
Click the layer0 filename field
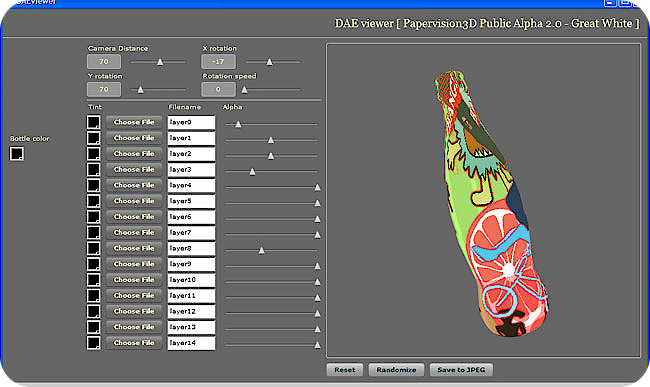pyautogui.click(x=192, y=123)
